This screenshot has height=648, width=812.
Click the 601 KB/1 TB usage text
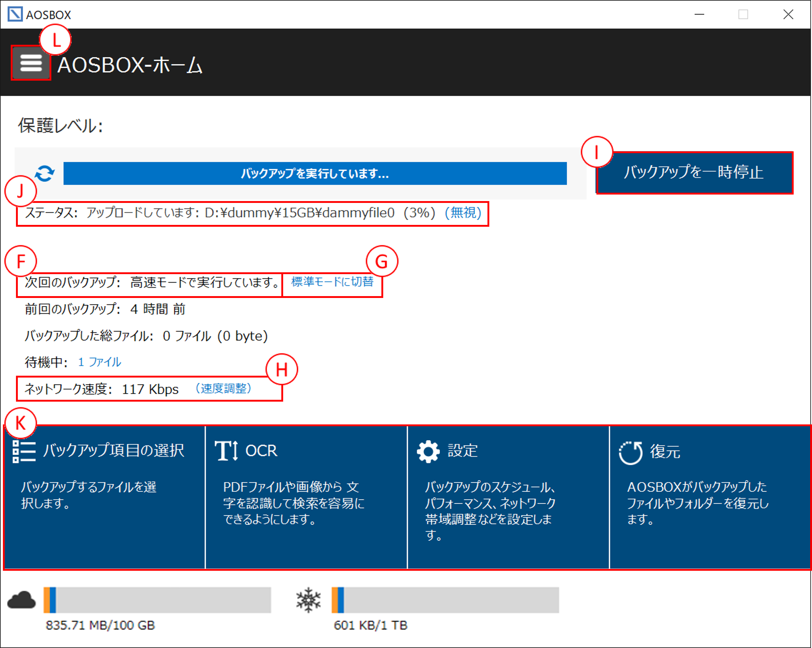coord(371,625)
